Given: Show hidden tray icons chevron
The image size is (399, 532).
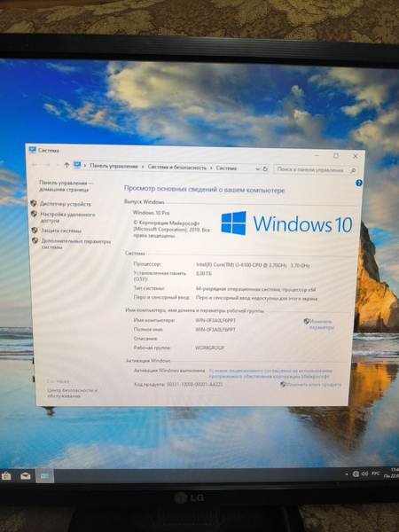Looking at the screenshot, I should point(347,474).
